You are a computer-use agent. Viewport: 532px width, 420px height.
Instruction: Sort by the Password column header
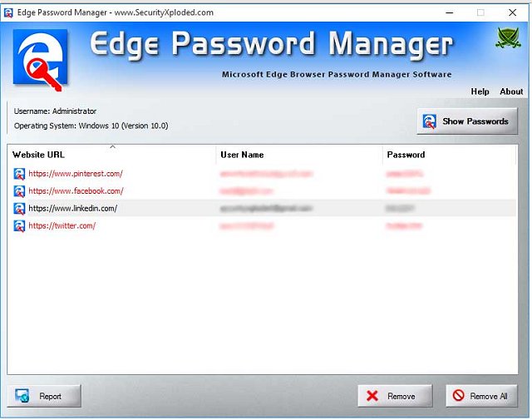tap(449, 155)
